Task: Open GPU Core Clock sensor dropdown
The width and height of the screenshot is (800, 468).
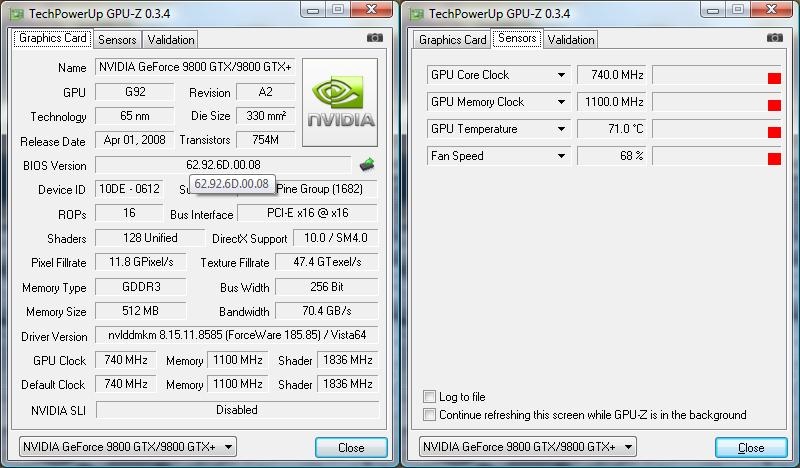Action: click(561, 75)
